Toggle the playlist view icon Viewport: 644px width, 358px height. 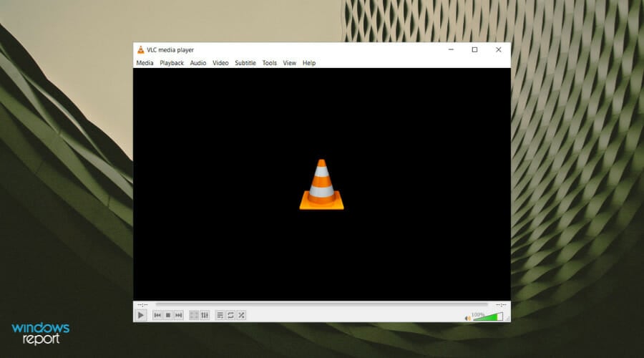point(220,315)
